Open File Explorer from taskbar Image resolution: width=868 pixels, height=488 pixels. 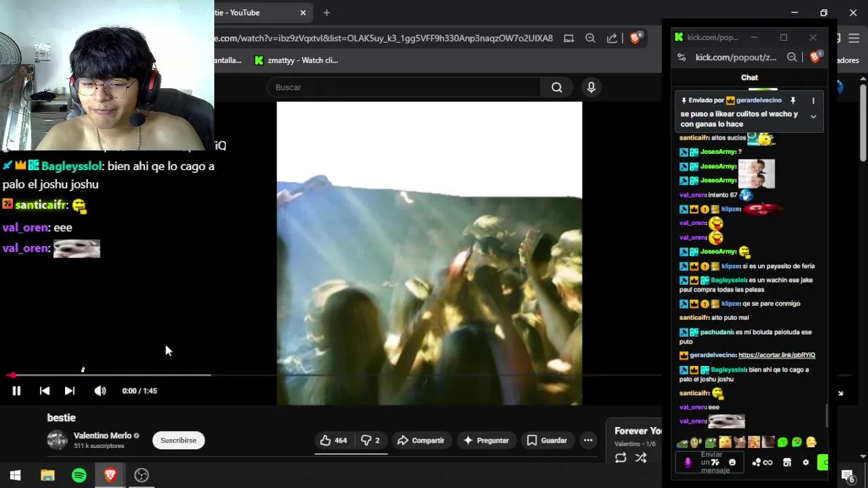[47, 475]
